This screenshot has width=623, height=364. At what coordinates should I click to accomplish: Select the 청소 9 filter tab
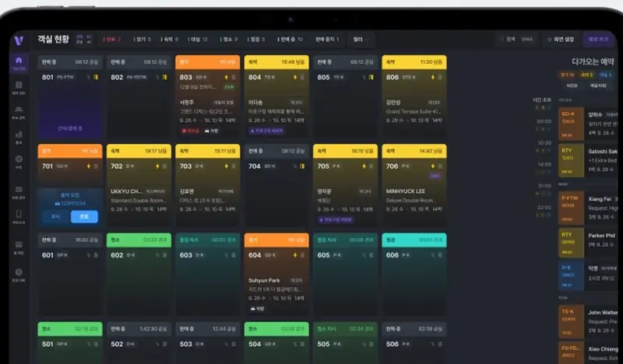pos(228,40)
